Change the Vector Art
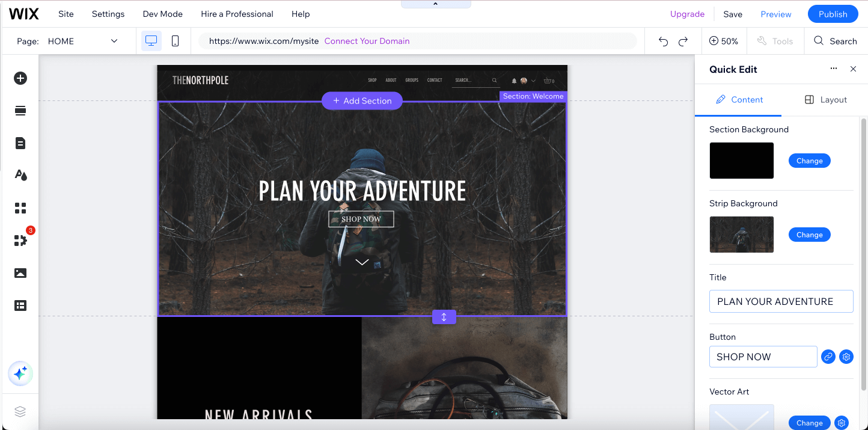Screen dimensions: 868x430 pyautogui.click(x=810, y=423)
